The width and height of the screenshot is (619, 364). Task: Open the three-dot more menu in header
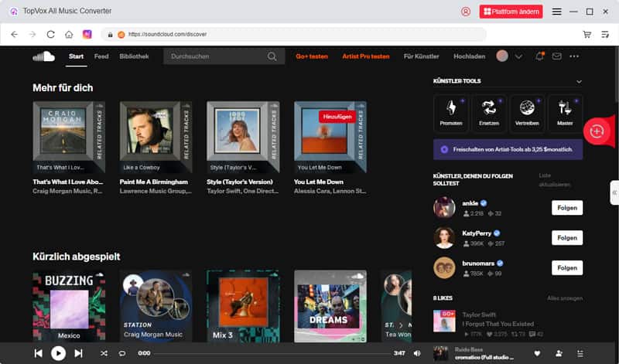click(574, 56)
